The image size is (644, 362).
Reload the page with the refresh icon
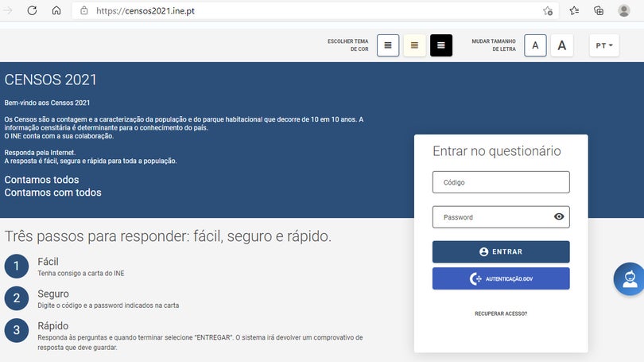pyautogui.click(x=32, y=10)
